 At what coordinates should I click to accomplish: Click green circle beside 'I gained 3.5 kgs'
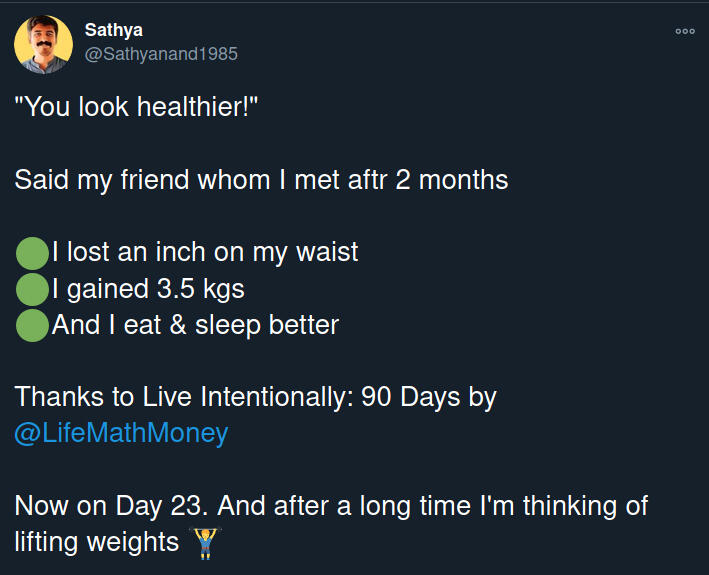click(32, 290)
